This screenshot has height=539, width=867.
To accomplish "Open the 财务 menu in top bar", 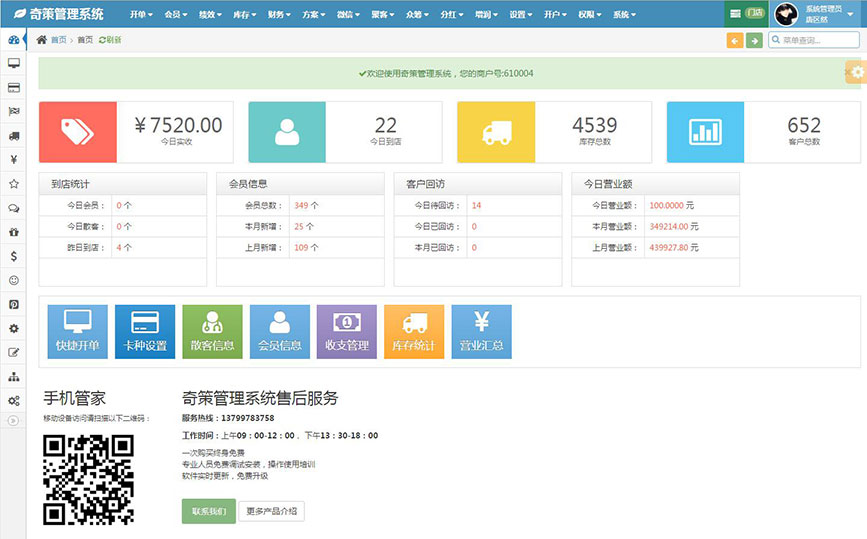I will tap(279, 15).
